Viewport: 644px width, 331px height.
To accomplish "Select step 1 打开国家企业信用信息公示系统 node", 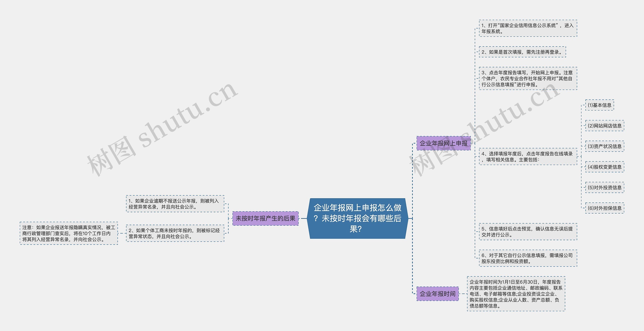I will click(x=528, y=28).
